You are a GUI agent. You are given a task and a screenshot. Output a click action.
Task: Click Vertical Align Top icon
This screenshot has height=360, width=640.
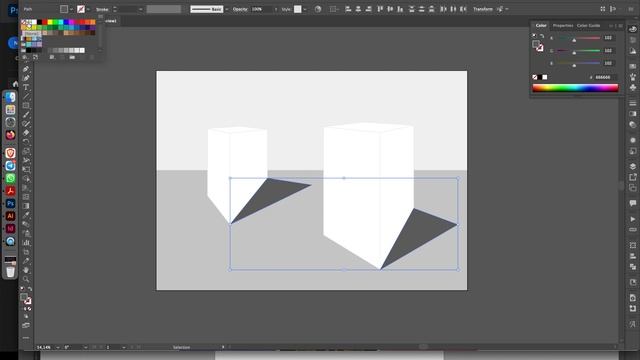(x=380, y=9)
